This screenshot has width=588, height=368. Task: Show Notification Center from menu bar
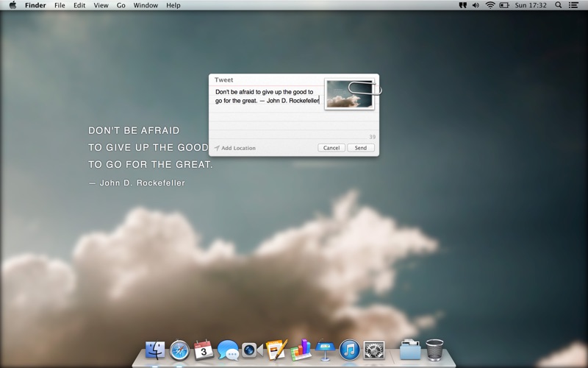tap(573, 5)
